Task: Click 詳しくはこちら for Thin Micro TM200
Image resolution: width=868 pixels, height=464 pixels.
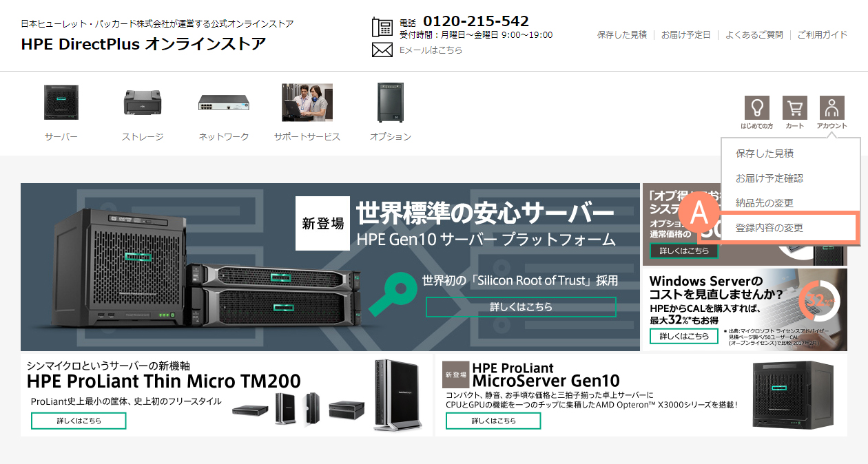Action: click(x=79, y=421)
